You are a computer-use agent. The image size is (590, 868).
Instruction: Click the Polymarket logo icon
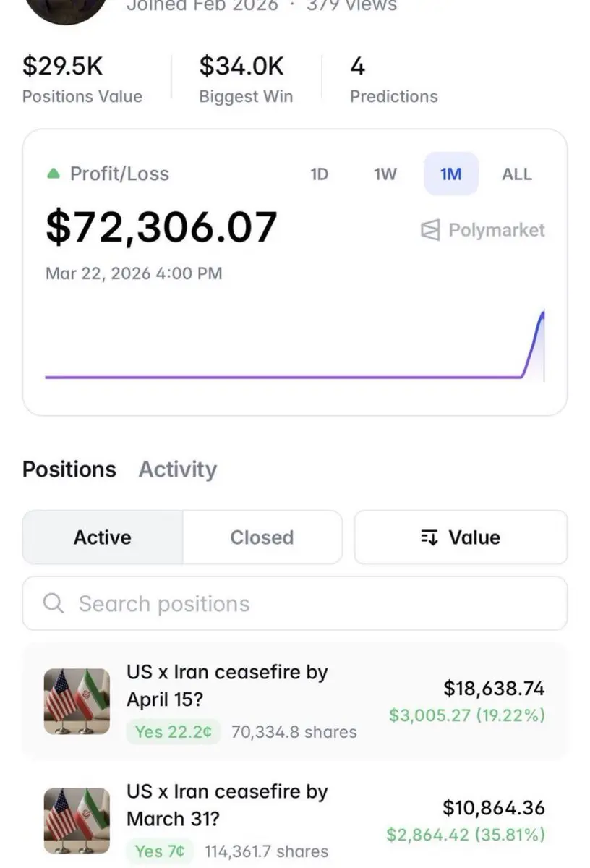430,231
